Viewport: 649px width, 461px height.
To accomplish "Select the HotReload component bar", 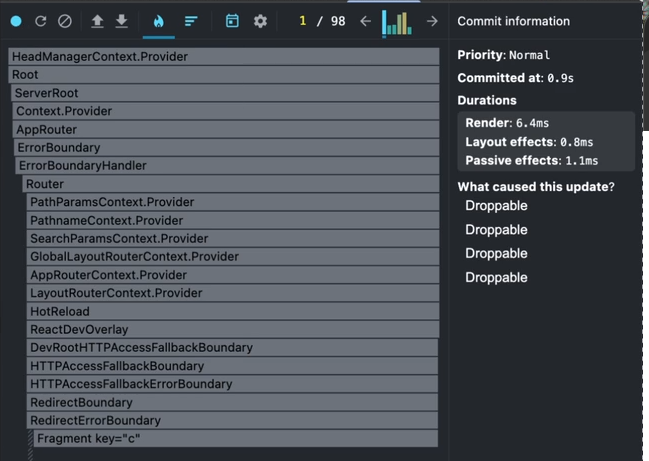I will [x=233, y=311].
